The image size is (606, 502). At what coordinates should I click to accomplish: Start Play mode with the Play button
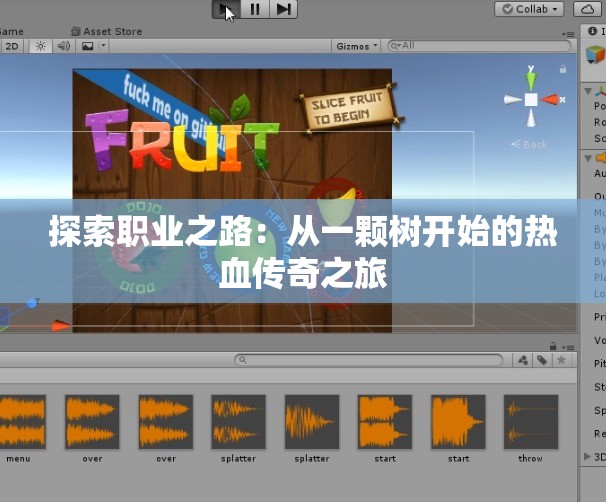(x=226, y=9)
